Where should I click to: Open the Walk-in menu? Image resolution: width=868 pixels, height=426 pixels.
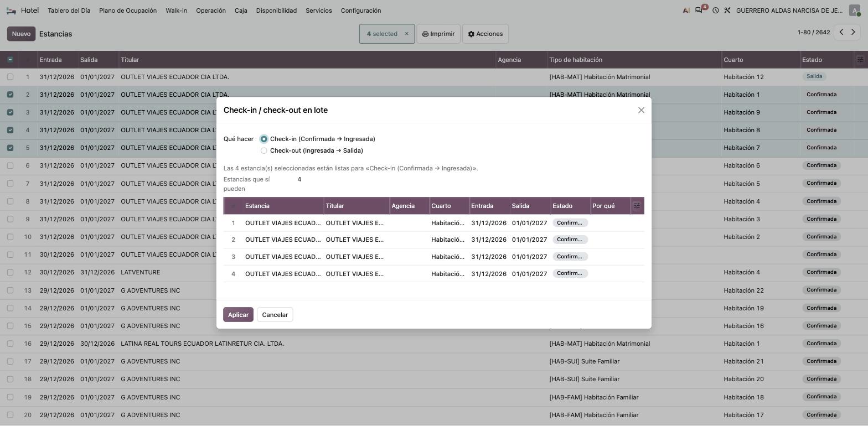(176, 11)
